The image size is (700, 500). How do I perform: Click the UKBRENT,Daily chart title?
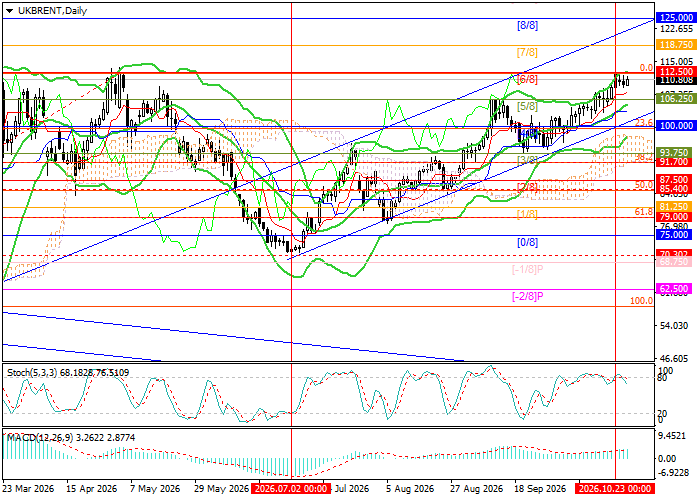coord(52,11)
